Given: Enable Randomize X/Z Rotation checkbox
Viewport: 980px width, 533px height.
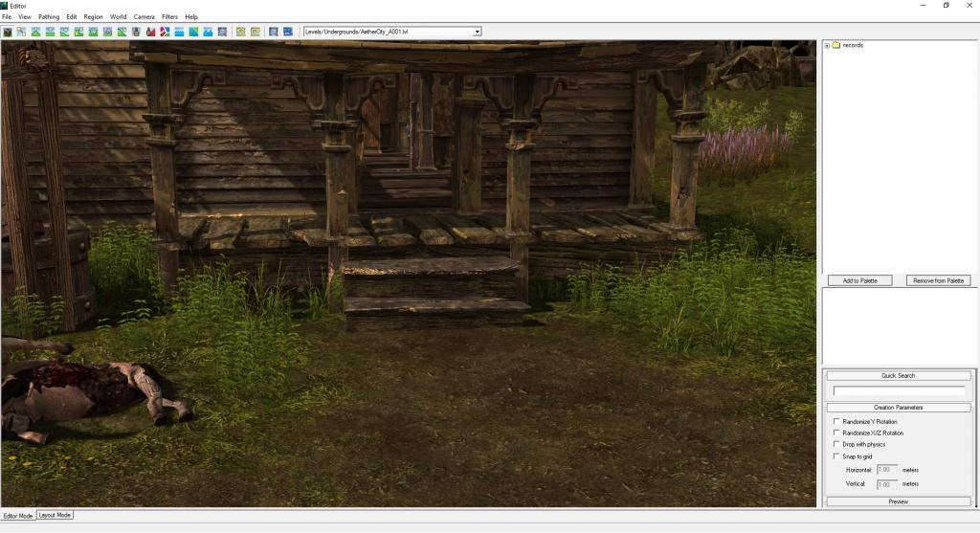Looking at the screenshot, I should [836, 433].
